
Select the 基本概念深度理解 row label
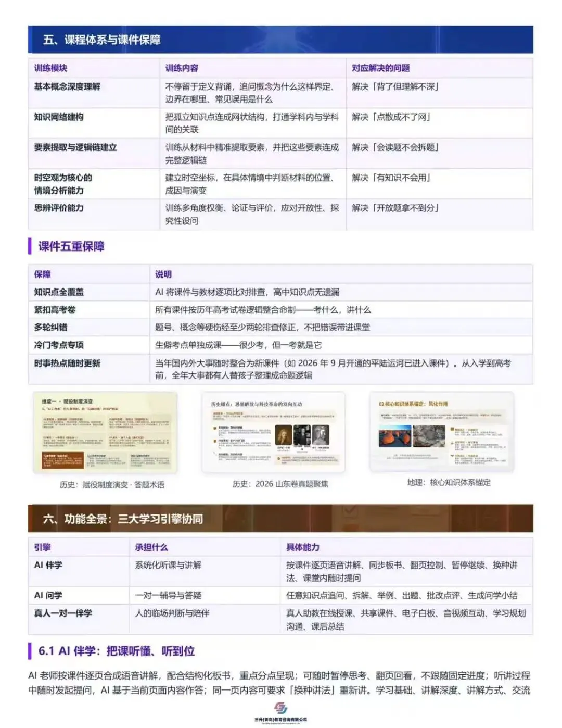[x=67, y=87]
